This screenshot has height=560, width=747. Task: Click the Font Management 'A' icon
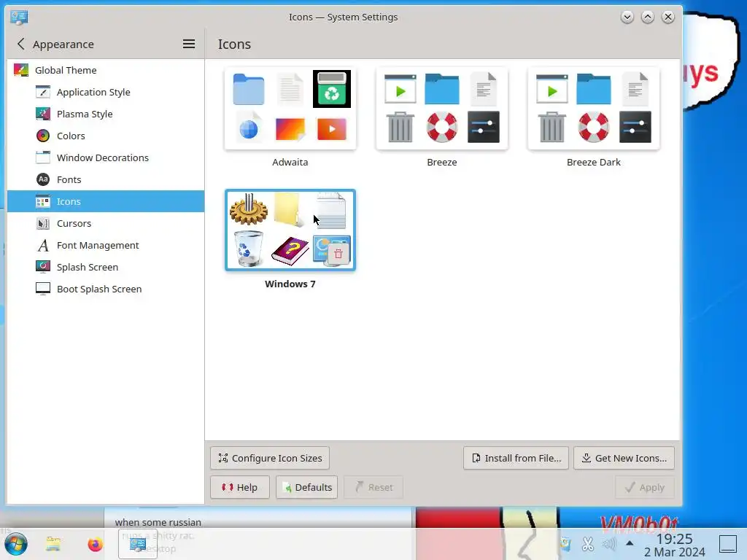[43, 245]
